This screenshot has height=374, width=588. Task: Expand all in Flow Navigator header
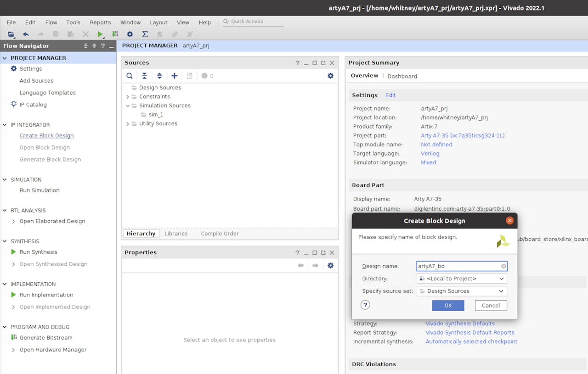click(94, 46)
